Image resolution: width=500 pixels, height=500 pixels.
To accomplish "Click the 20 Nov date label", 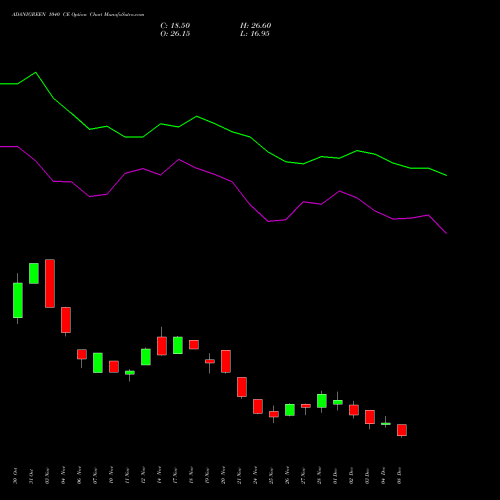I will pyautogui.click(x=223, y=476).
